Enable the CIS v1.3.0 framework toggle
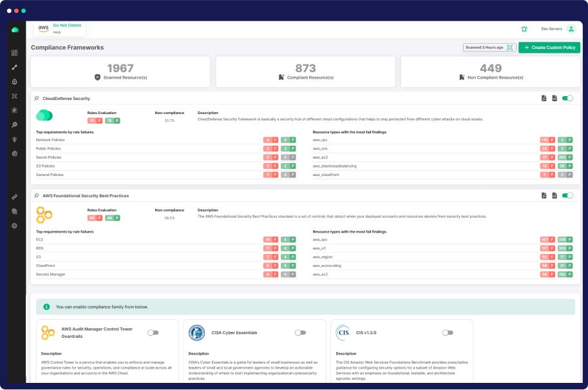588x390 pixels. pos(448,333)
